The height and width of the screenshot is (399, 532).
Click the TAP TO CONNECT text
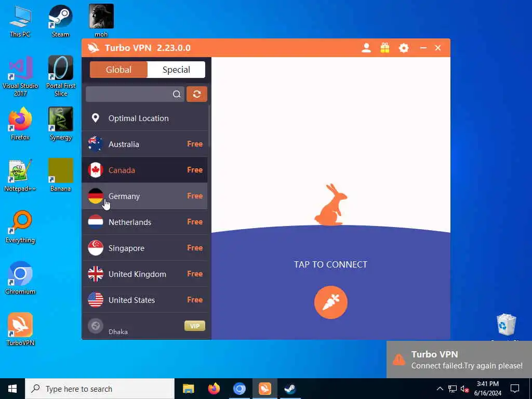click(330, 264)
